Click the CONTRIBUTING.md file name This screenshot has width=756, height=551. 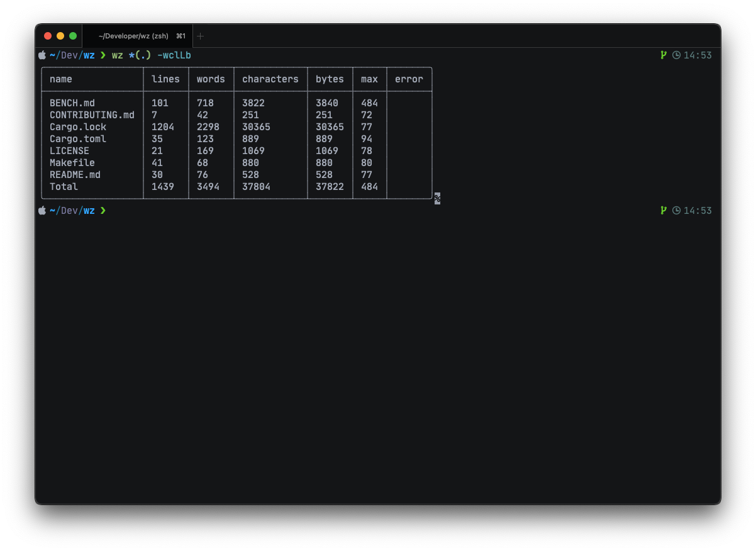92,115
